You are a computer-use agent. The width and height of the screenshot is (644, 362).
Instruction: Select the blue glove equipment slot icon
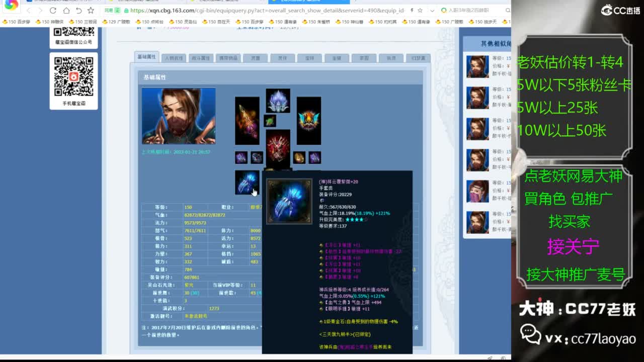(247, 183)
